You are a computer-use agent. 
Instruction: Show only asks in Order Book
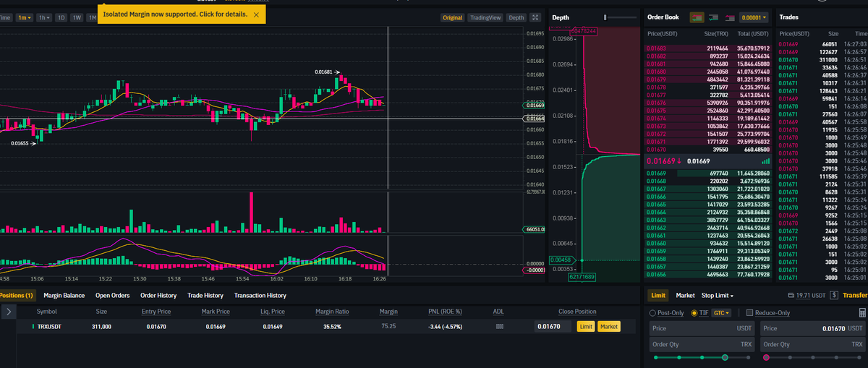click(731, 17)
